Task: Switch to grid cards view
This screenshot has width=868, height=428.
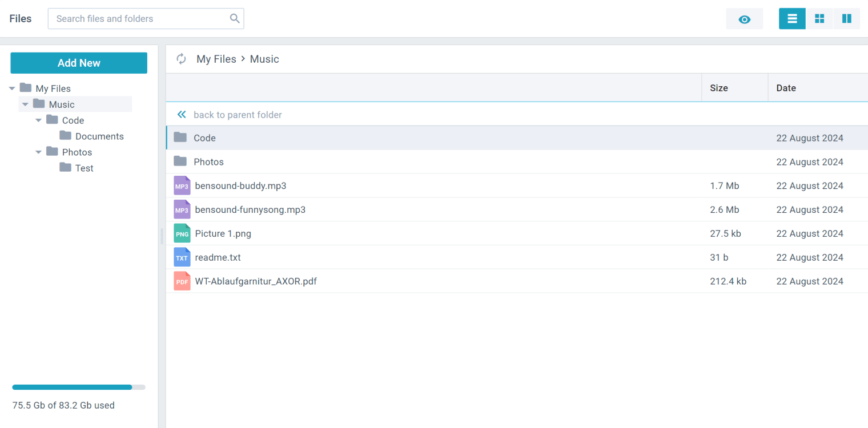Action: pos(819,19)
